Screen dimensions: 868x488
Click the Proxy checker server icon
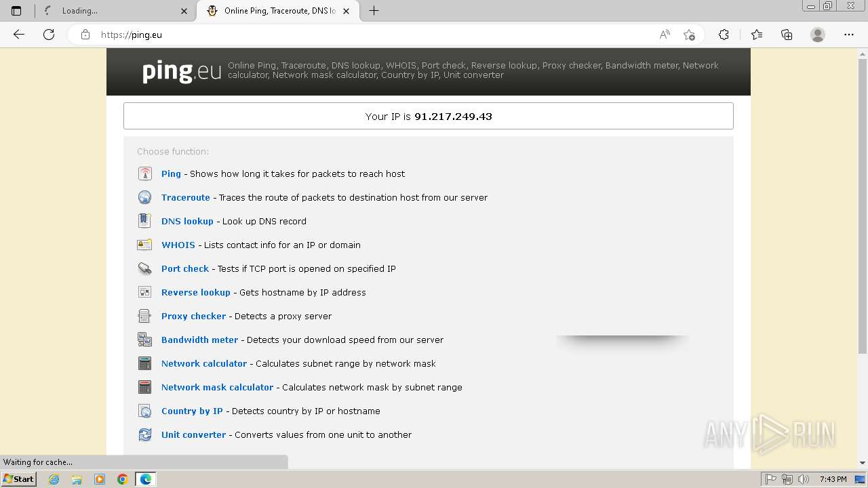pyautogui.click(x=144, y=316)
